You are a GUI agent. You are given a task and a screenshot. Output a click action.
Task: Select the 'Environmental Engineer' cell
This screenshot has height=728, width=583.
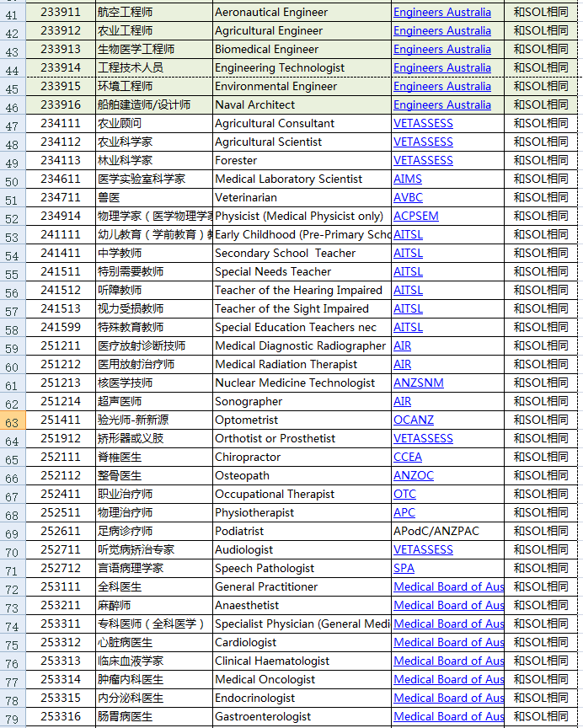[x=302, y=86]
